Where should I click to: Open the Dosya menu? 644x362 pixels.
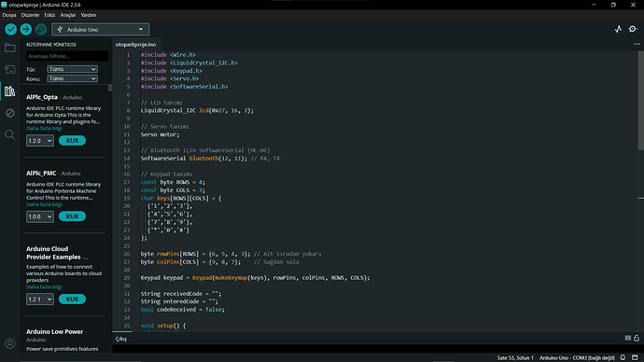[9, 15]
